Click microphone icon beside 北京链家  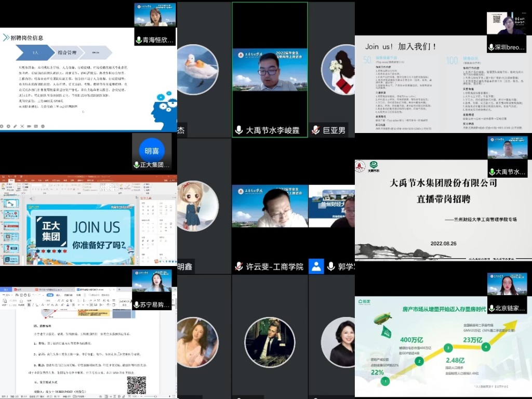491,308
